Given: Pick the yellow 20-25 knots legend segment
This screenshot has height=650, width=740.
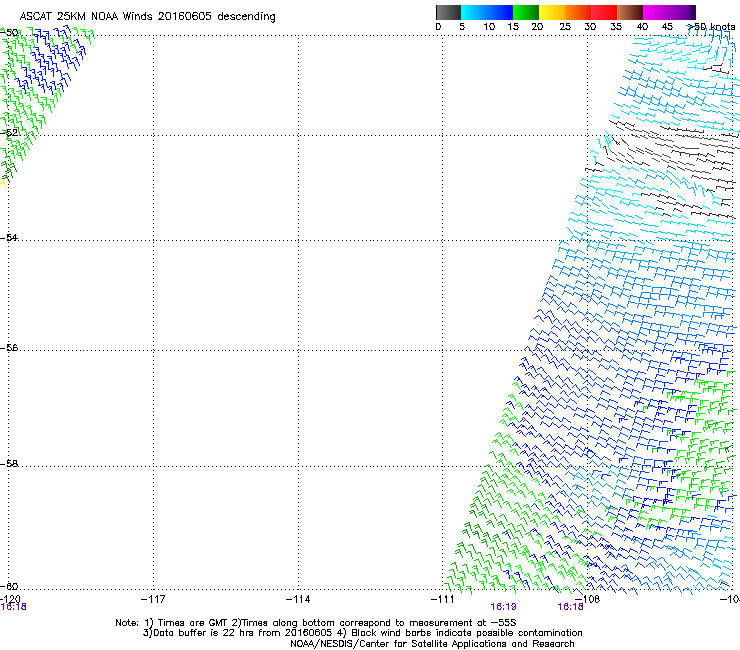Looking at the screenshot, I should (552, 12).
